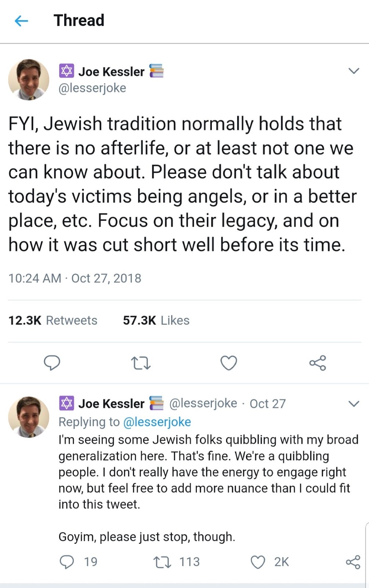The height and width of the screenshot is (588, 369).
Task: Open the main tweet's options chevron
Action: click(x=353, y=71)
